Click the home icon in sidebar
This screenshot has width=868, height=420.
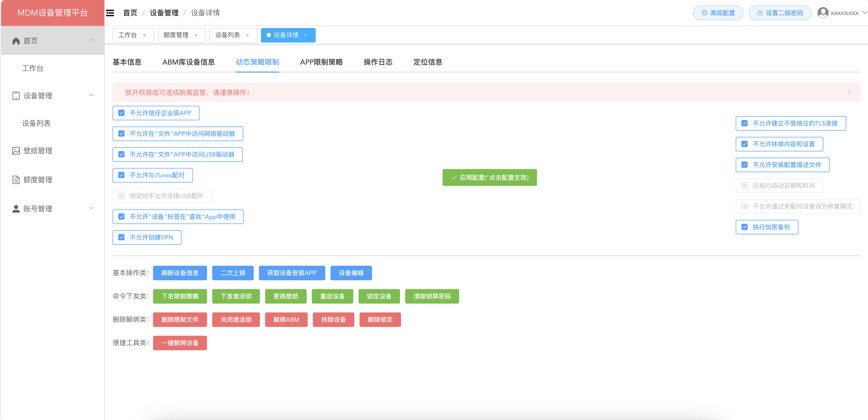click(16, 41)
